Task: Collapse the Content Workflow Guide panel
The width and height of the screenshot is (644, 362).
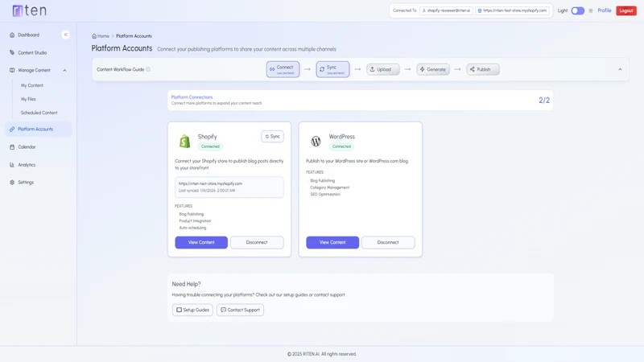Action: coord(620,69)
